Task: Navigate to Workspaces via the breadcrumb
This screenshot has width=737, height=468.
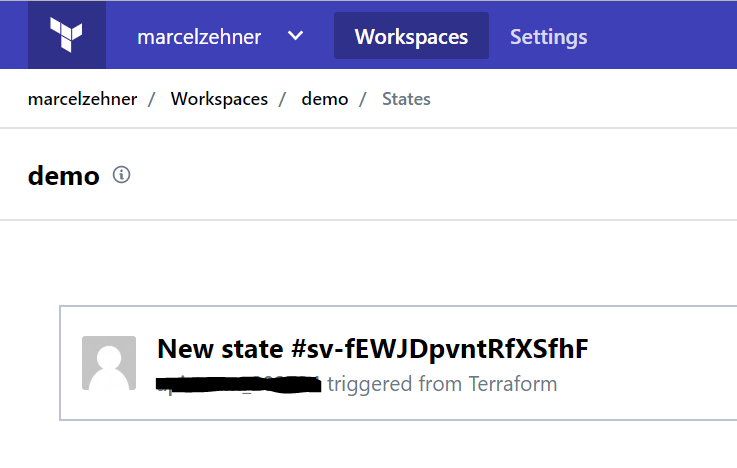Action: (x=219, y=99)
